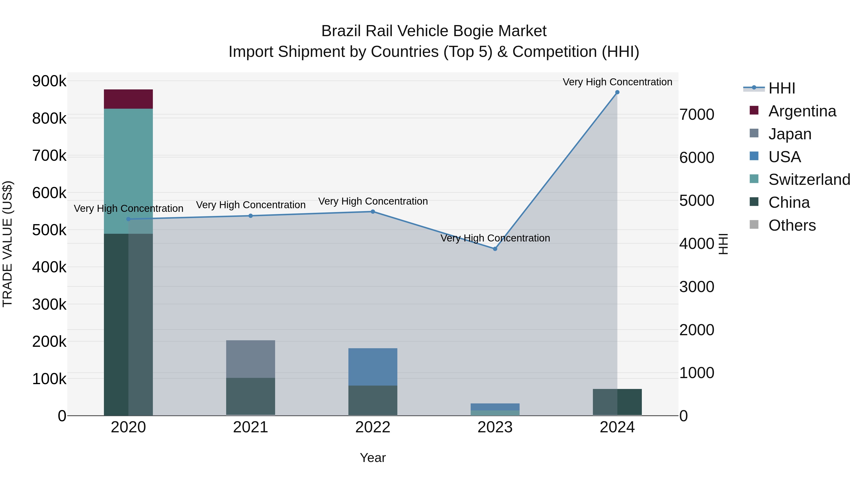Click the China bar for 2024

coord(617,402)
